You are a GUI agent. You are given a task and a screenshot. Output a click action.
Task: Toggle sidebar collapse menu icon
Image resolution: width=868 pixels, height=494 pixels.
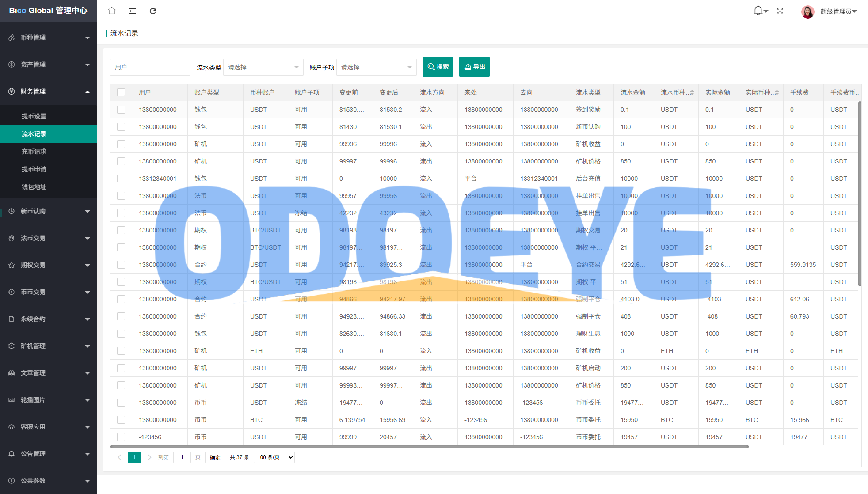coord(132,11)
